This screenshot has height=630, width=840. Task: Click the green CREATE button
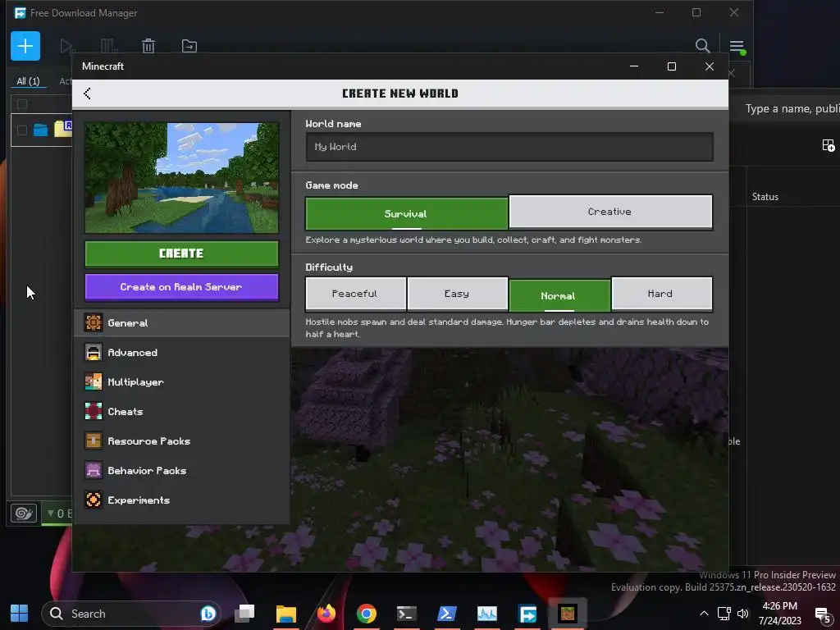click(x=181, y=253)
